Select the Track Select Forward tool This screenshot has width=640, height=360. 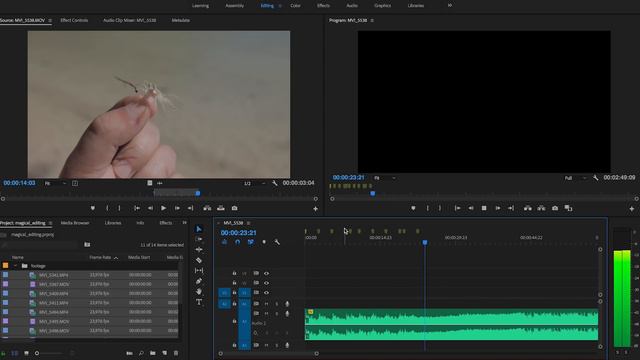click(199, 239)
